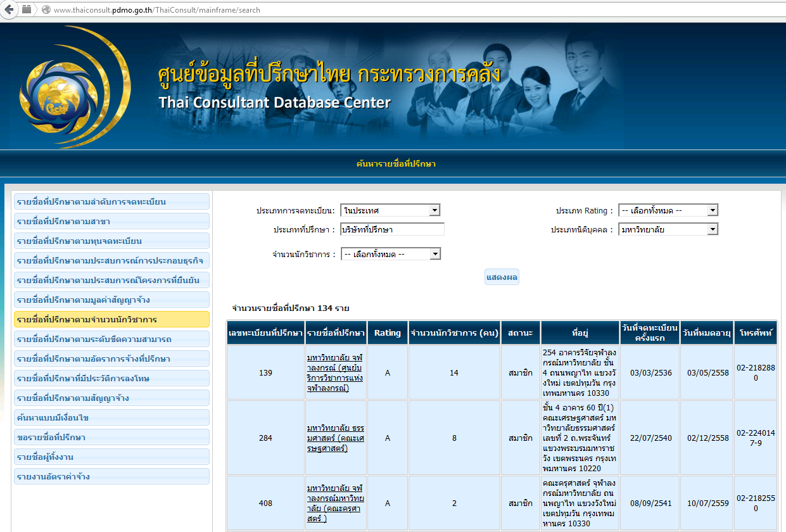Click the ค้นหารายชื่อที่ปรึกษา header title

(396, 164)
